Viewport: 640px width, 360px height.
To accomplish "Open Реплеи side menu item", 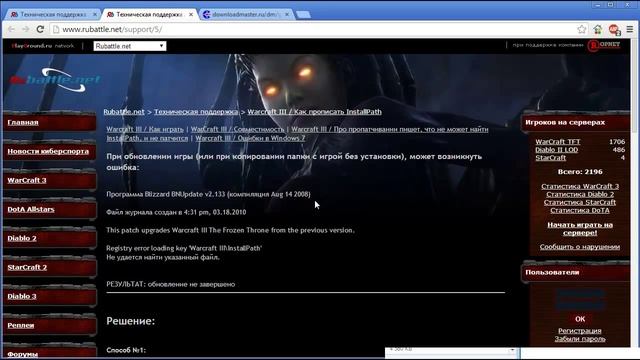I will [20, 325].
